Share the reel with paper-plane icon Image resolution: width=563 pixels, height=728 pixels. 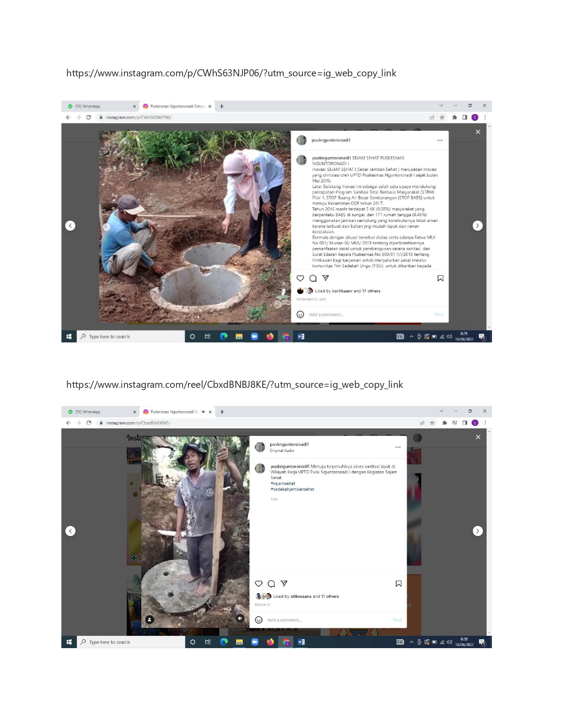point(284,584)
